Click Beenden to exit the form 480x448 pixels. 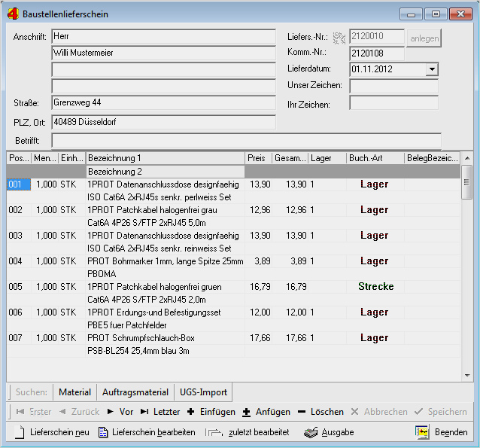click(x=442, y=432)
